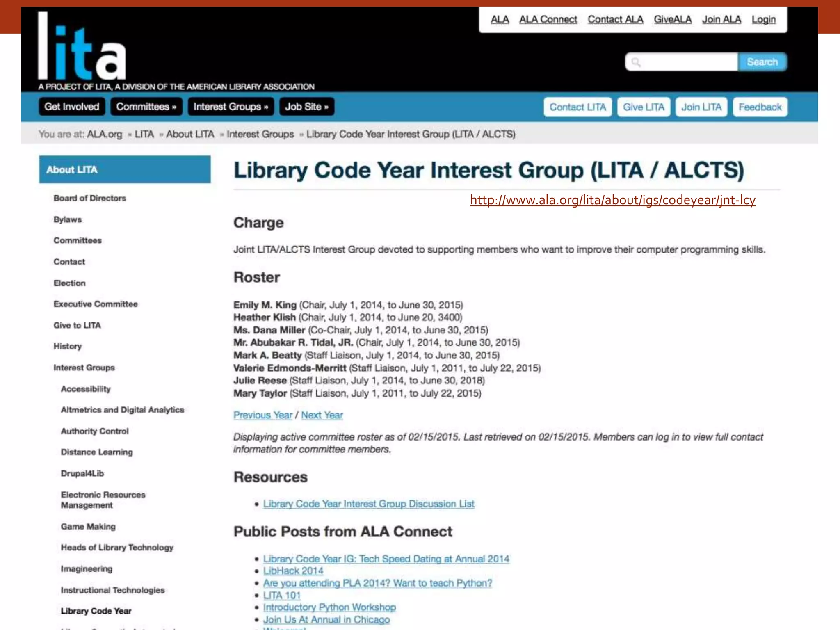This screenshot has width=840, height=630.
Task: Click the Login link
Action: click(x=764, y=19)
